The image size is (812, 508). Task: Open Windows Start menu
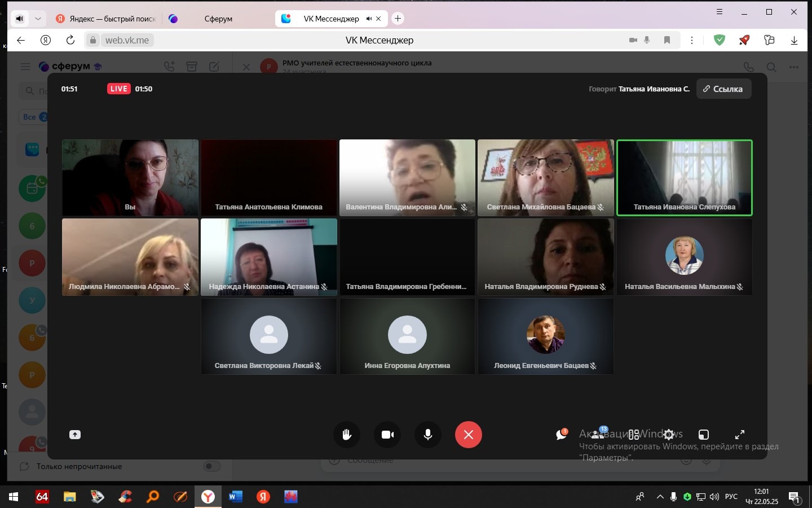pos(14,497)
